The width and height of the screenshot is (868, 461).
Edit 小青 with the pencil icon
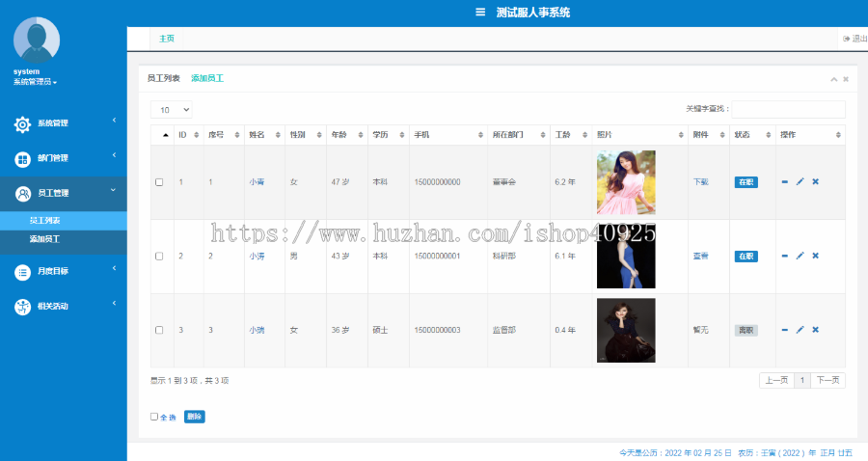pos(800,181)
